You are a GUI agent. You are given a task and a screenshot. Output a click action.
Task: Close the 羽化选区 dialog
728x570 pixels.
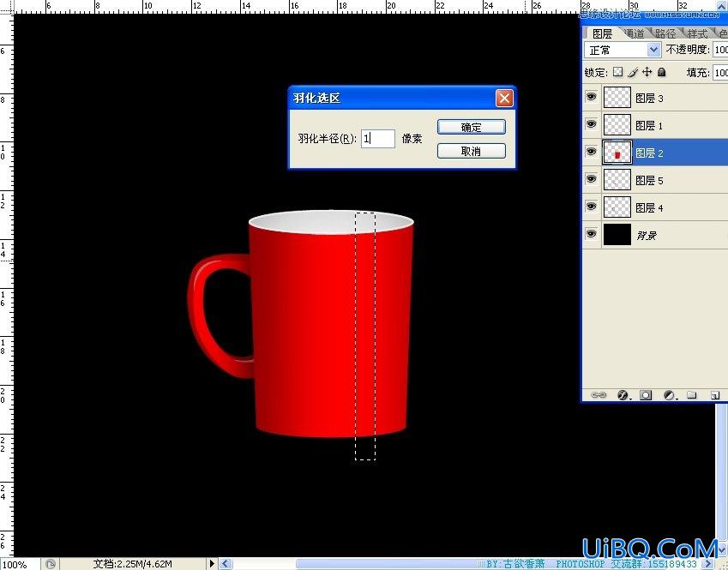pyautogui.click(x=504, y=98)
